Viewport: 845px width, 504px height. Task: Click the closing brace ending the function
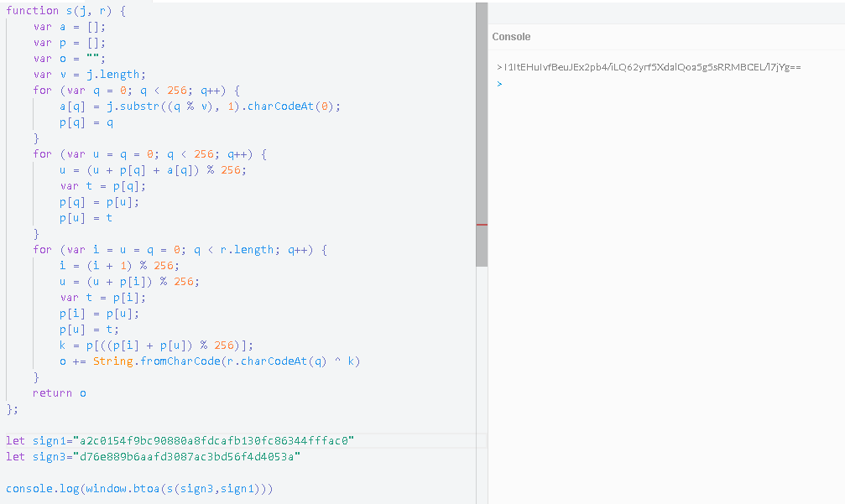coord(8,408)
